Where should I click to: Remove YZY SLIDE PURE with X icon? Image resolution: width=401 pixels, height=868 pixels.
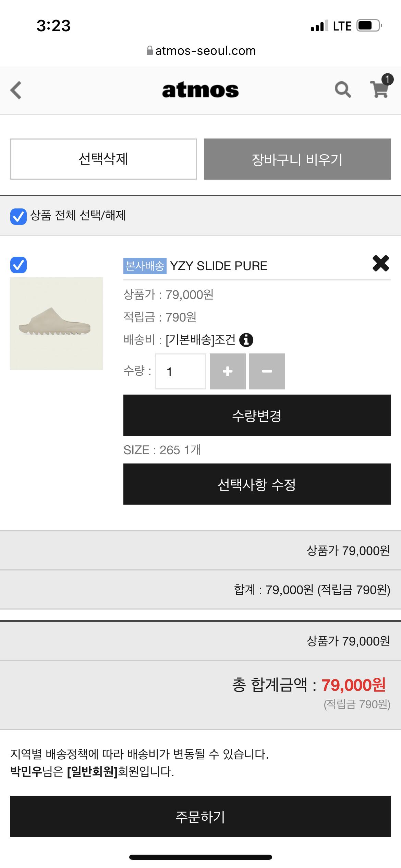pos(380,264)
